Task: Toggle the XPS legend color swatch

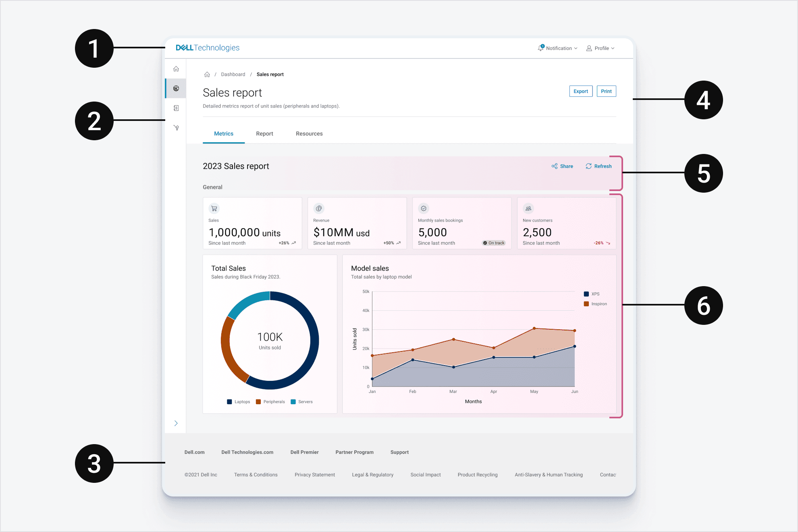Action: [x=586, y=294]
